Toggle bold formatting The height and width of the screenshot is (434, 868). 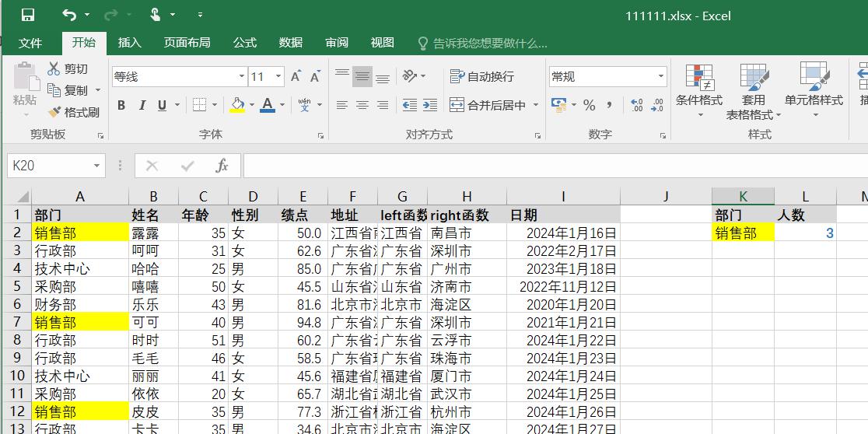(121, 105)
